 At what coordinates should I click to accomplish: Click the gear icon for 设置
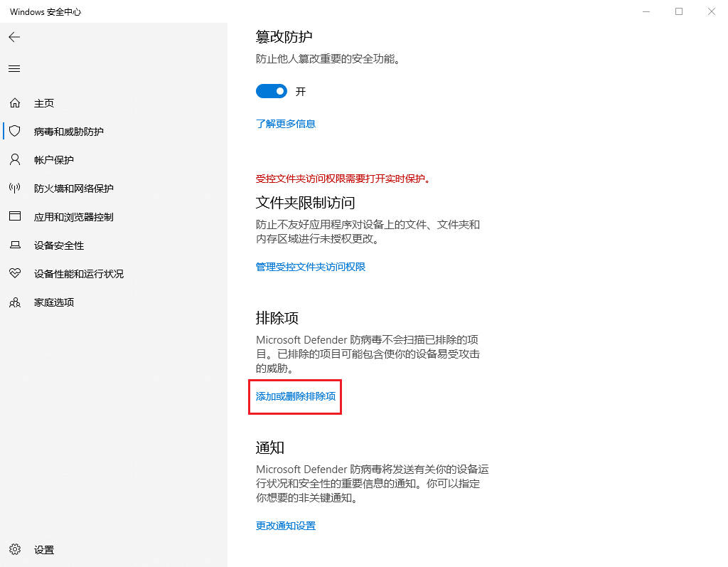[x=14, y=549]
